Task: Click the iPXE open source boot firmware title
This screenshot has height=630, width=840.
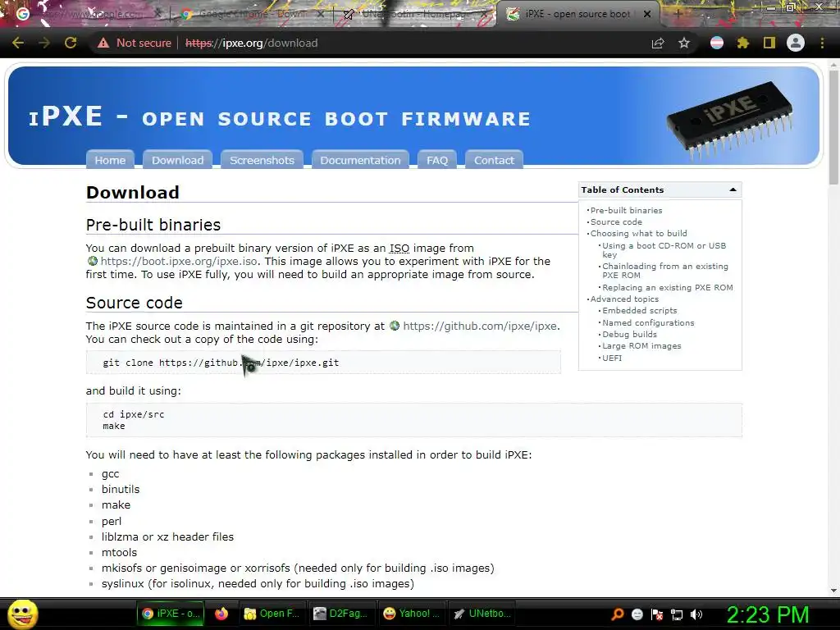Action: click(280, 117)
